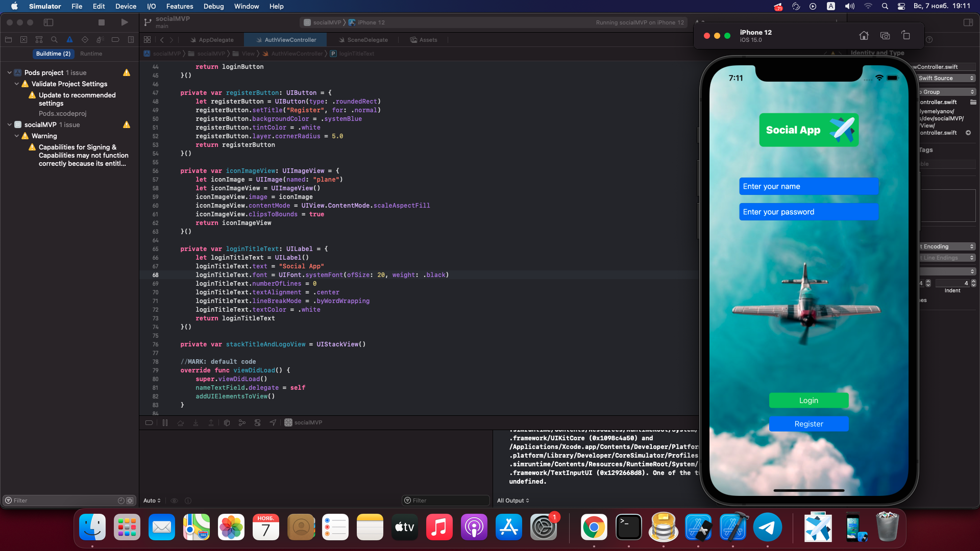The height and width of the screenshot is (551, 980).
Task: Open the Text Encoding dropdown
Action: pyautogui.click(x=947, y=246)
